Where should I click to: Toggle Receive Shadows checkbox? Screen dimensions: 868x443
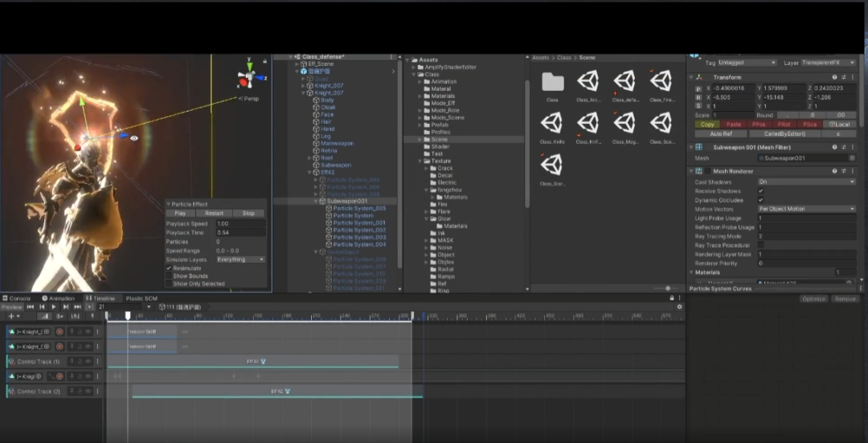761,191
